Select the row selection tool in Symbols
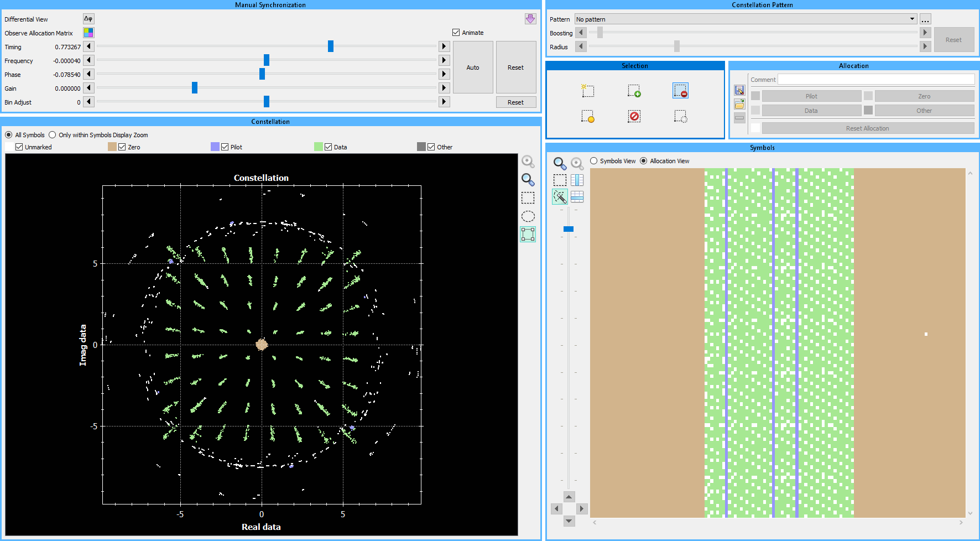 click(577, 196)
